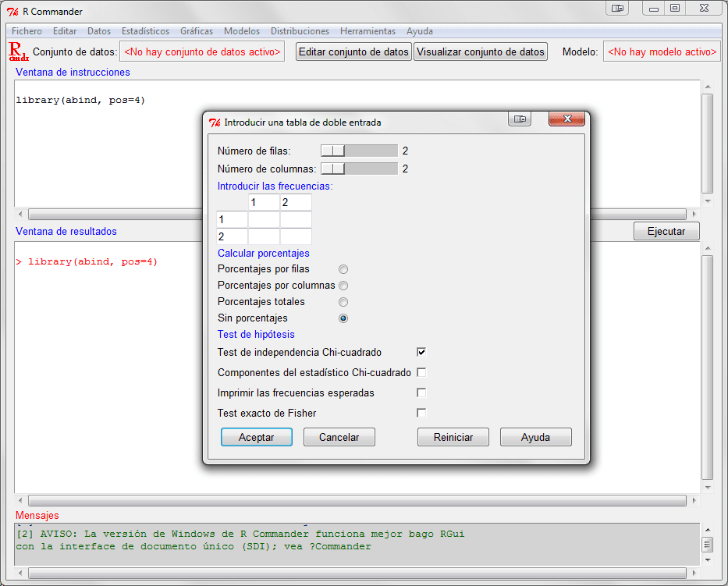
Task: Click the main window's title bar window-mode icon
Action: click(617, 8)
